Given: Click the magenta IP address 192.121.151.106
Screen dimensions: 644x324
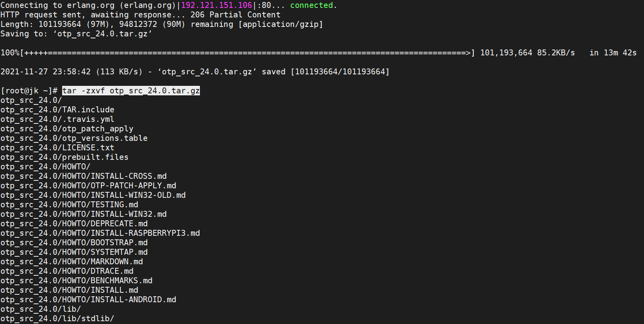Looking at the screenshot, I should 216,6.
